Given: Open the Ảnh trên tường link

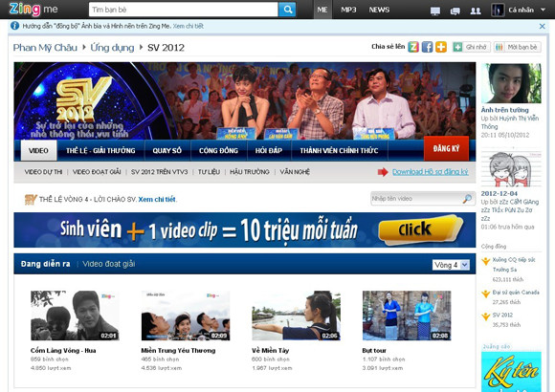Looking at the screenshot, I should pyautogui.click(x=504, y=110).
